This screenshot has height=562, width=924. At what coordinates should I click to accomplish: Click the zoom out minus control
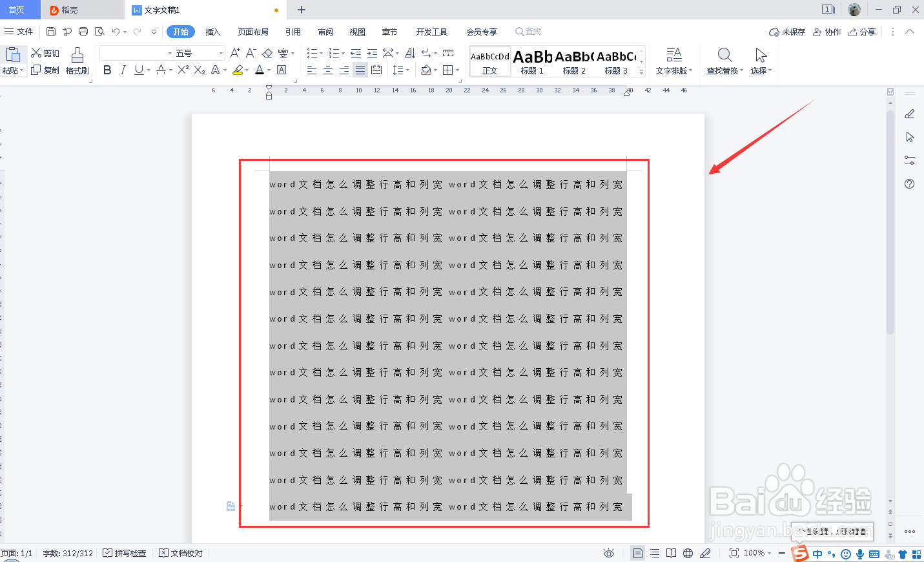pyautogui.click(x=781, y=553)
